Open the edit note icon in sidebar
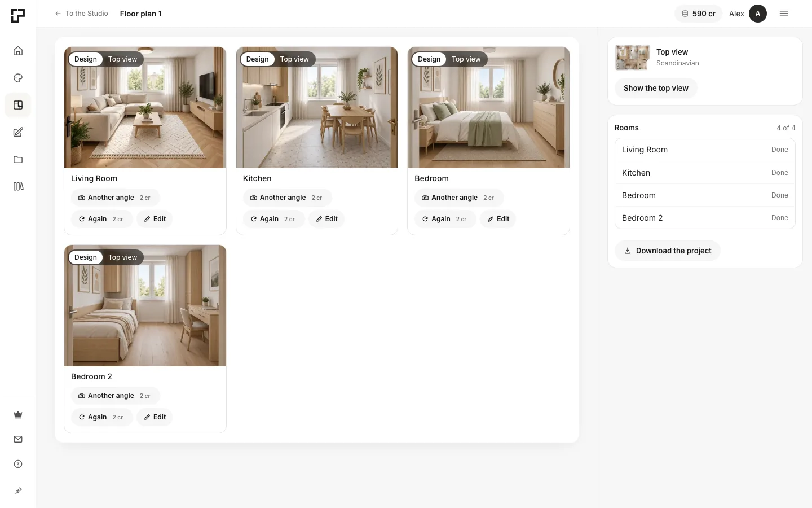This screenshot has width=812, height=508. click(18, 132)
